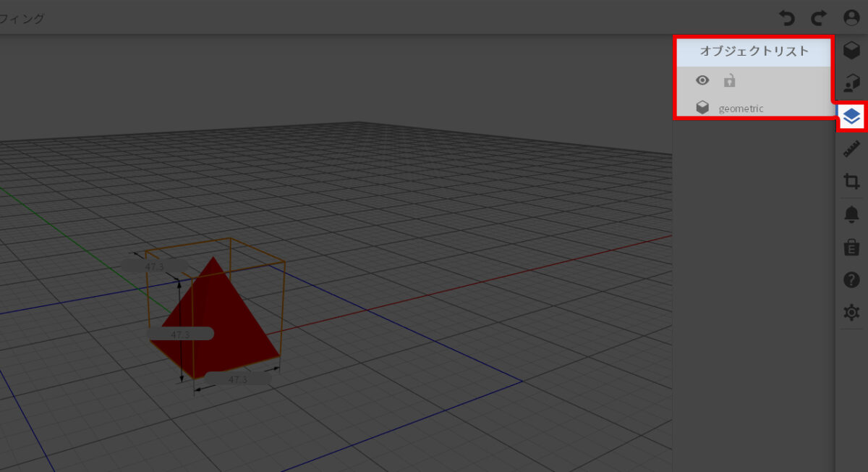Toggle visibility with the eye icon
This screenshot has height=472, width=868.
click(702, 80)
